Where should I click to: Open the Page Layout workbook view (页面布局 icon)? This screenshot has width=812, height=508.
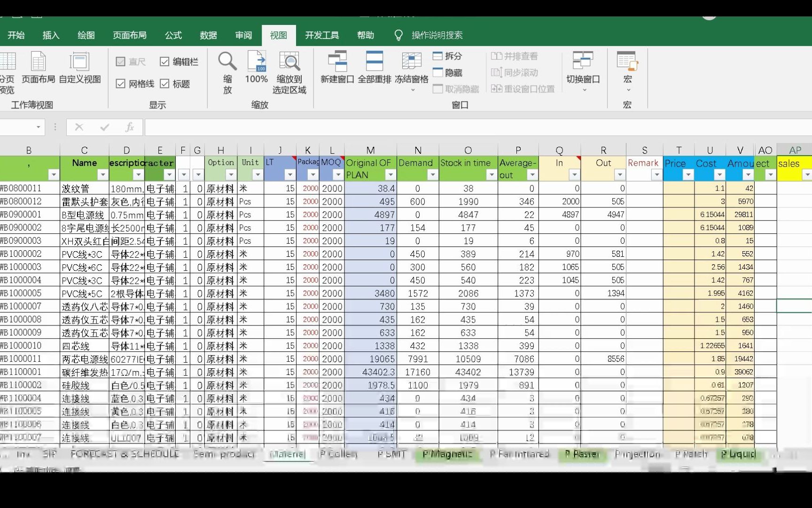[x=38, y=67]
